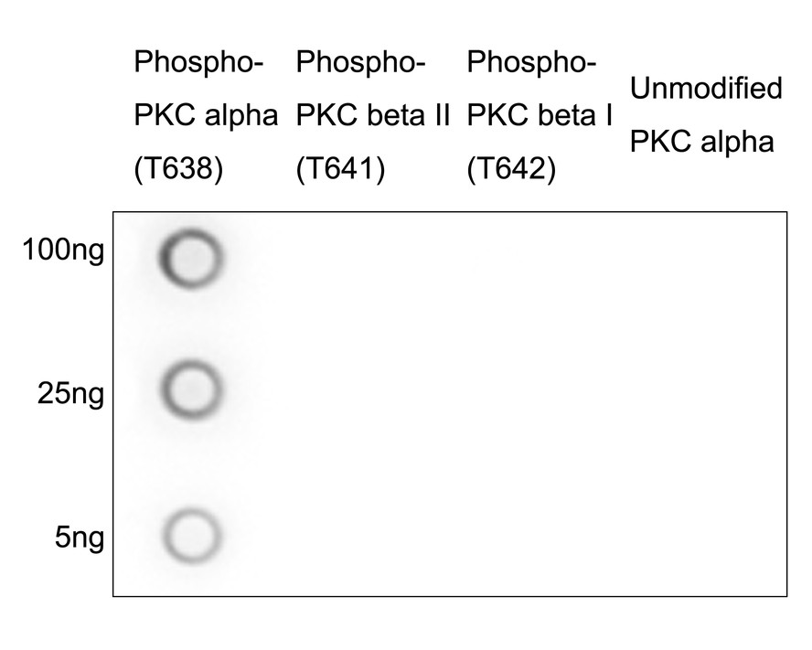Click Phospho- above PKC beta I
The height and width of the screenshot is (650, 812).
pyautogui.click(x=531, y=63)
